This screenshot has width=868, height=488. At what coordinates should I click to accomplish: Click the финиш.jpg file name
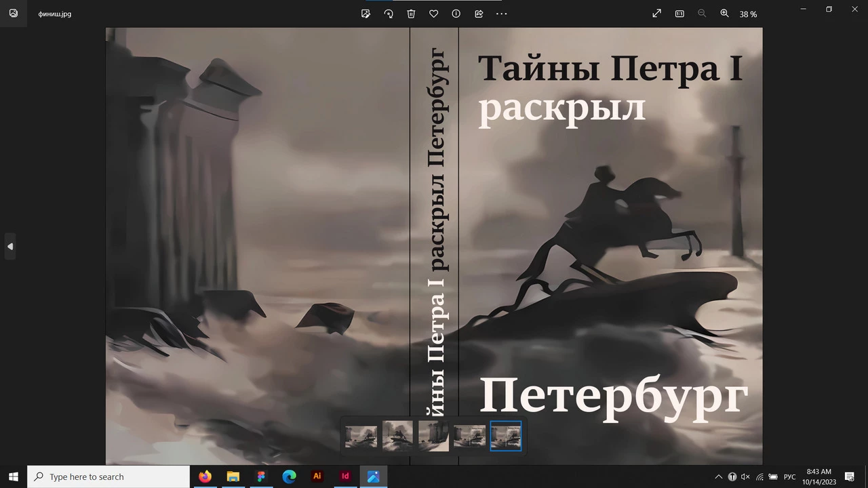pyautogui.click(x=55, y=14)
